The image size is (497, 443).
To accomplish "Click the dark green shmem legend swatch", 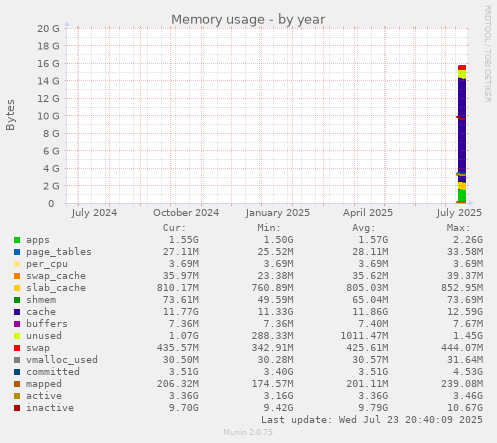I will [x=17, y=300].
